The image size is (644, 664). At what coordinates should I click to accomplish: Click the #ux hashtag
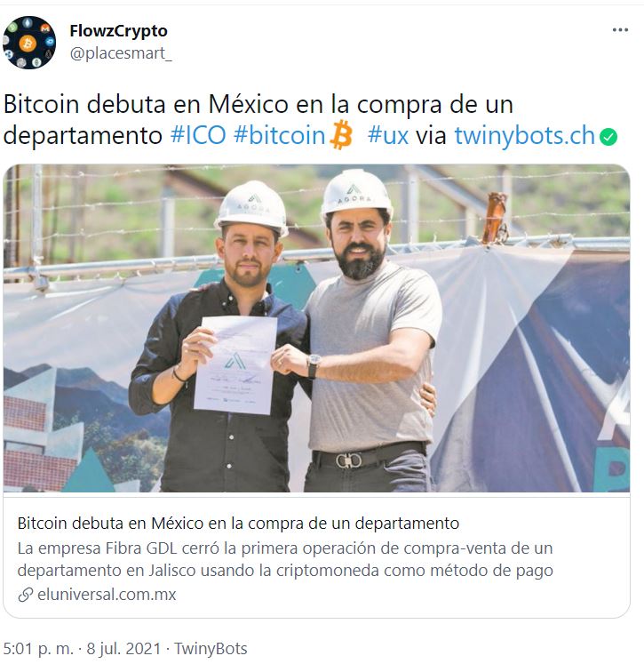click(388, 135)
